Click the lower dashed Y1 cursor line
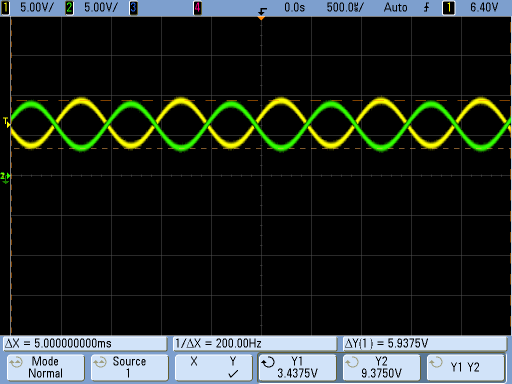 (261, 148)
